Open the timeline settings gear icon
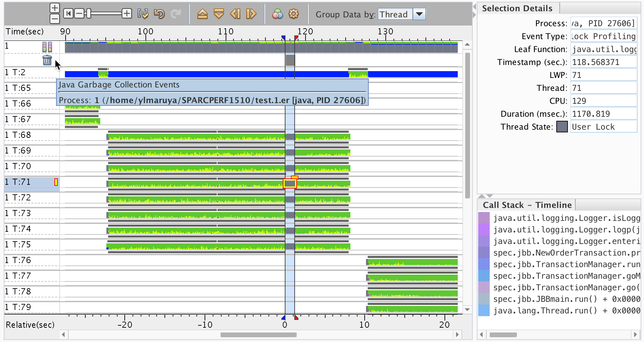The height and width of the screenshot is (342, 644). point(293,14)
